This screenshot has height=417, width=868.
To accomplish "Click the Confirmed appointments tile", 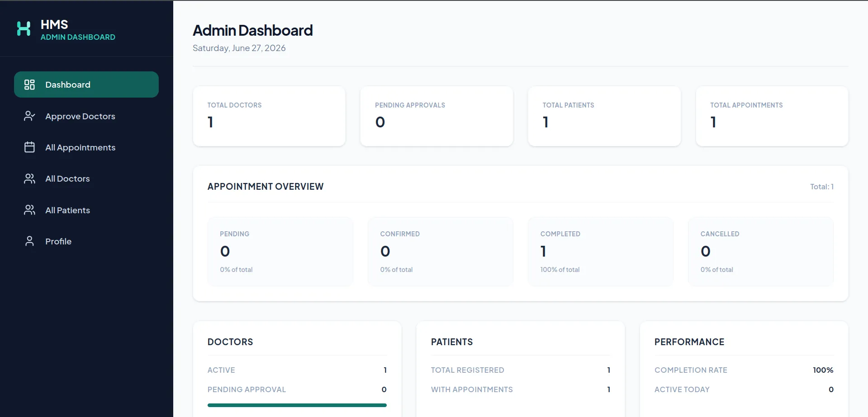I will click(441, 252).
